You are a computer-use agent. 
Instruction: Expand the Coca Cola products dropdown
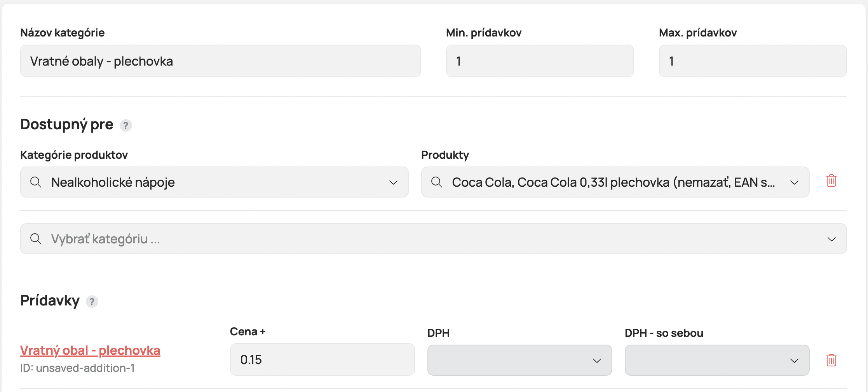(x=794, y=182)
